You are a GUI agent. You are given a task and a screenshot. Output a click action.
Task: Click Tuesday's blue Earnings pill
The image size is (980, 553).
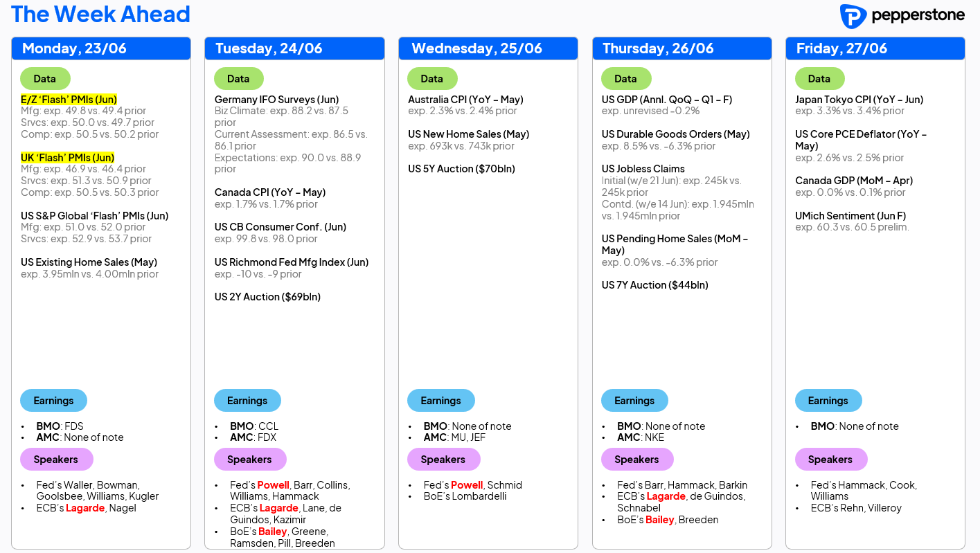[247, 401]
